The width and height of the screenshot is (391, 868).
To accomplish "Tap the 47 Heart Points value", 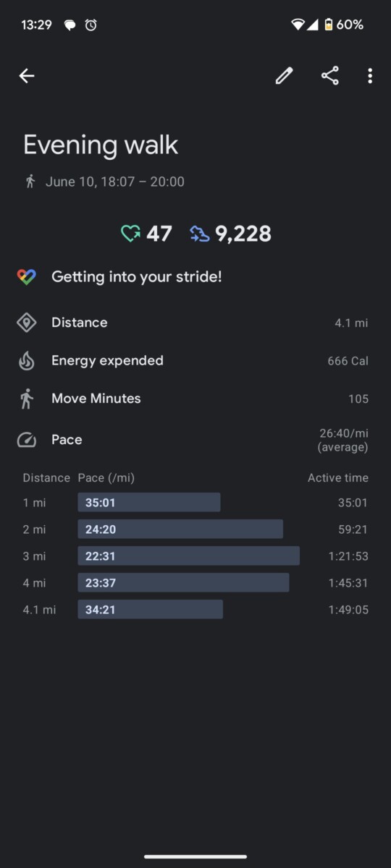I will click(x=159, y=234).
